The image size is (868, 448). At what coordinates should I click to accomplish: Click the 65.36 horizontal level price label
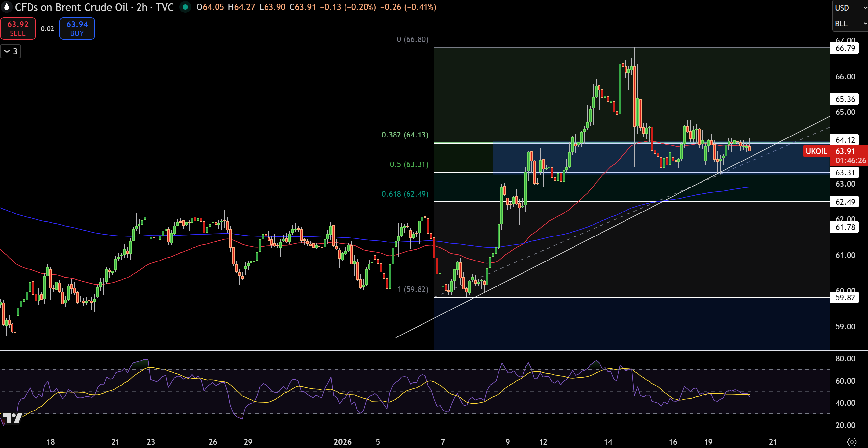pos(845,99)
